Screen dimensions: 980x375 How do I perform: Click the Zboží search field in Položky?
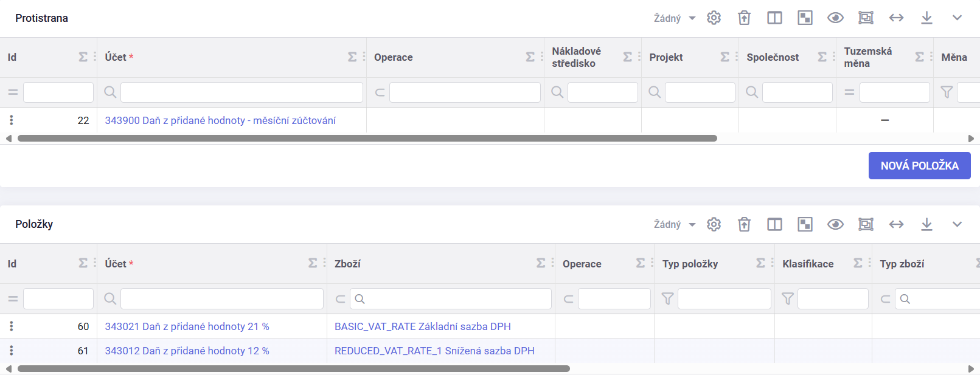click(451, 298)
